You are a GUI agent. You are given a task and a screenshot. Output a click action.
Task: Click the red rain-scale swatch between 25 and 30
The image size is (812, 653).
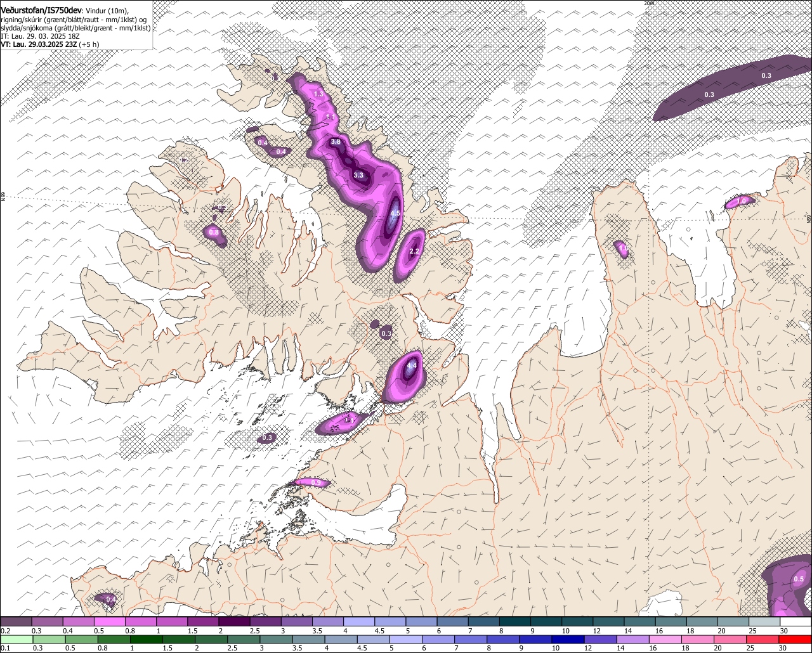(763, 639)
